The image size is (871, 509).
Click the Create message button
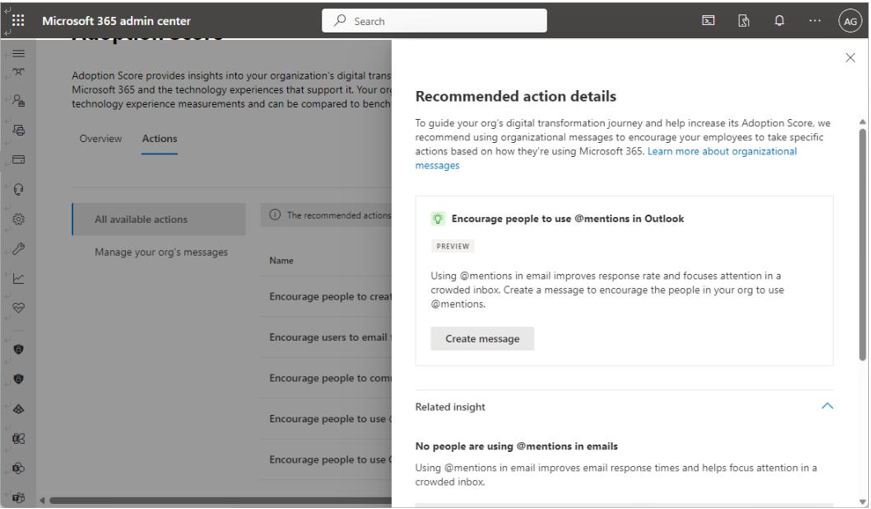482,338
